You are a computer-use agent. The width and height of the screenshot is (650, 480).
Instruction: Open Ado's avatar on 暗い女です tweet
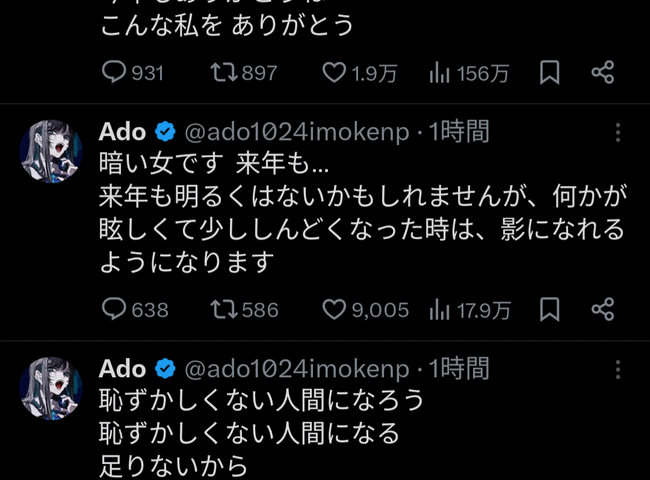pyautogui.click(x=51, y=150)
